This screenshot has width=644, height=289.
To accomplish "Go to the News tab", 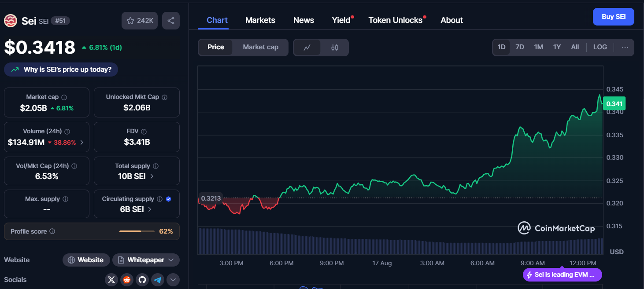I will [303, 20].
